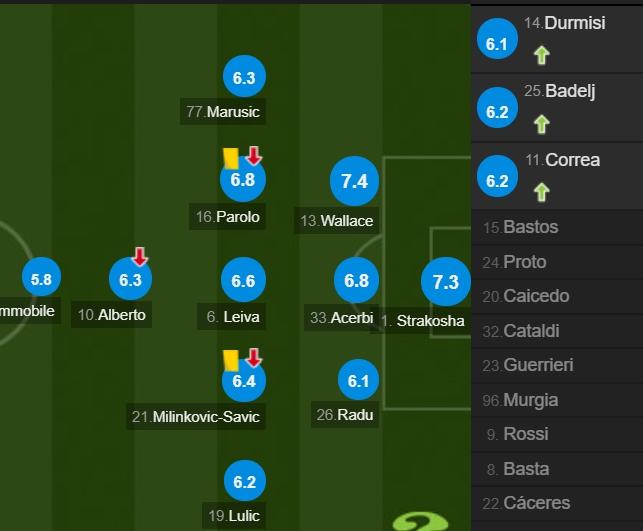Image resolution: width=643 pixels, height=531 pixels.
Task: Select bench player 20. Caicedo
Action: pyautogui.click(x=557, y=296)
